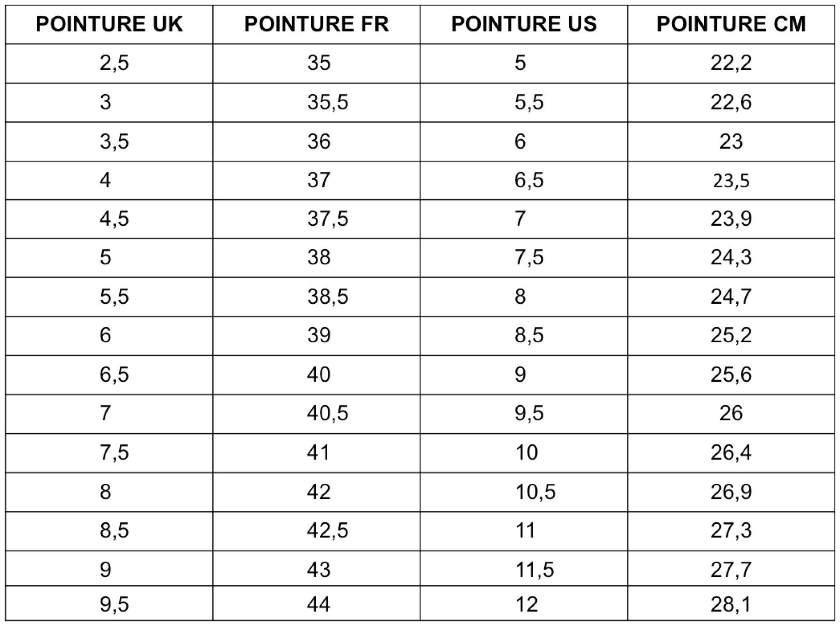Select the POINTURE CM header cell
840x626 pixels.
click(x=731, y=24)
